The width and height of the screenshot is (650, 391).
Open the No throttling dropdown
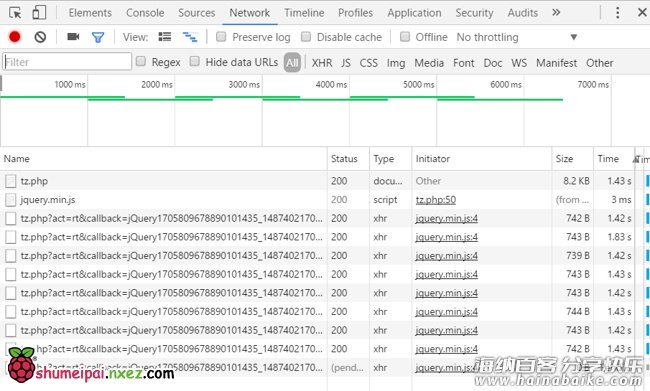tap(517, 37)
